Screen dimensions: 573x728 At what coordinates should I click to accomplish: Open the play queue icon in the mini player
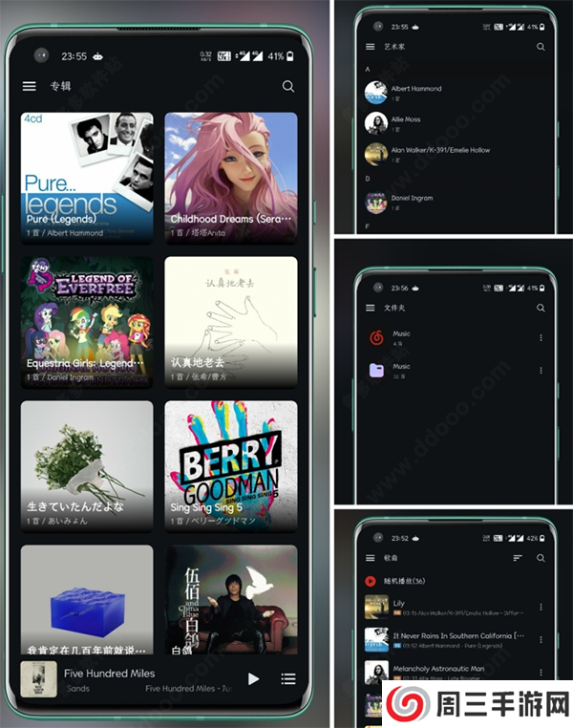click(x=287, y=679)
